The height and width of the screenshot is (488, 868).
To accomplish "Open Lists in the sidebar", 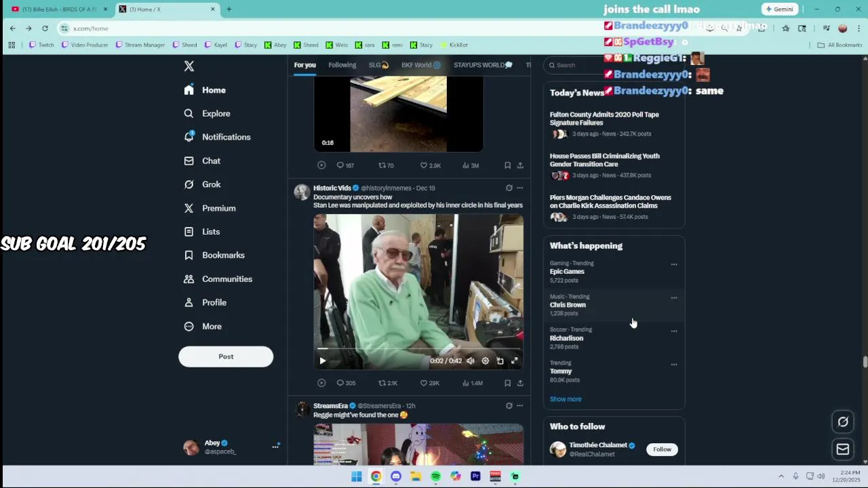I will click(202, 232).
